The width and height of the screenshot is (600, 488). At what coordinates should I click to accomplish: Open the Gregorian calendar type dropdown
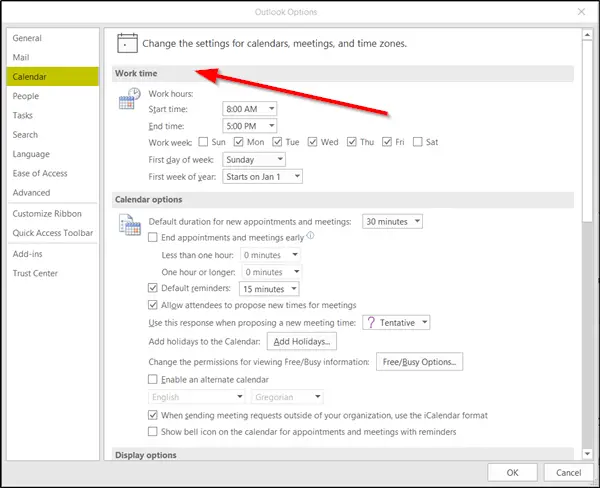click(x=287, y=397)
